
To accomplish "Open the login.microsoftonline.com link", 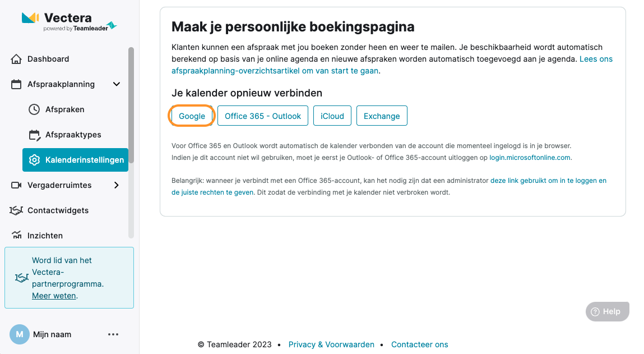I will [x=530, y=158].
